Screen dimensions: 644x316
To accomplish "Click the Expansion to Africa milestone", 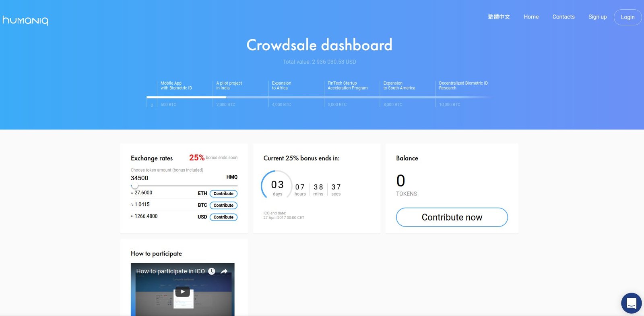I will (x=281, y=85).
